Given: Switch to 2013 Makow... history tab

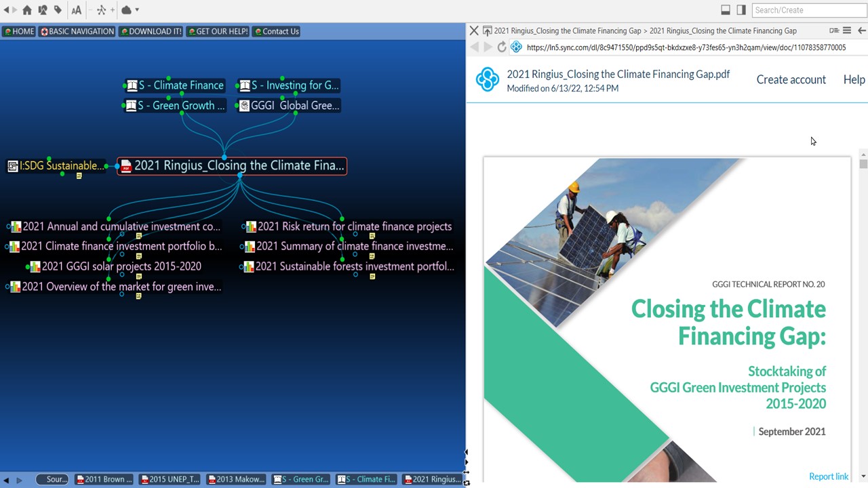Looking at the screenshot, I should pos(236,479).
